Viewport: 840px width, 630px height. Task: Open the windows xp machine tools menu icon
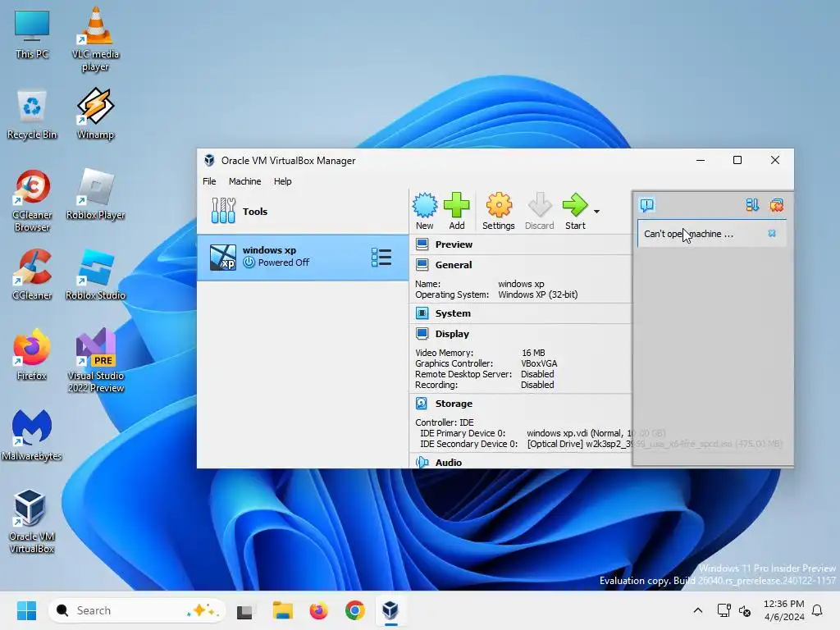381,257
